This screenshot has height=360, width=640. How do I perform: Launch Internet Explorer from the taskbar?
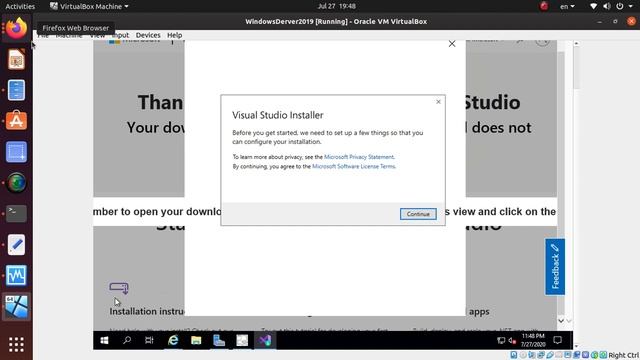(x=173, y=340)
